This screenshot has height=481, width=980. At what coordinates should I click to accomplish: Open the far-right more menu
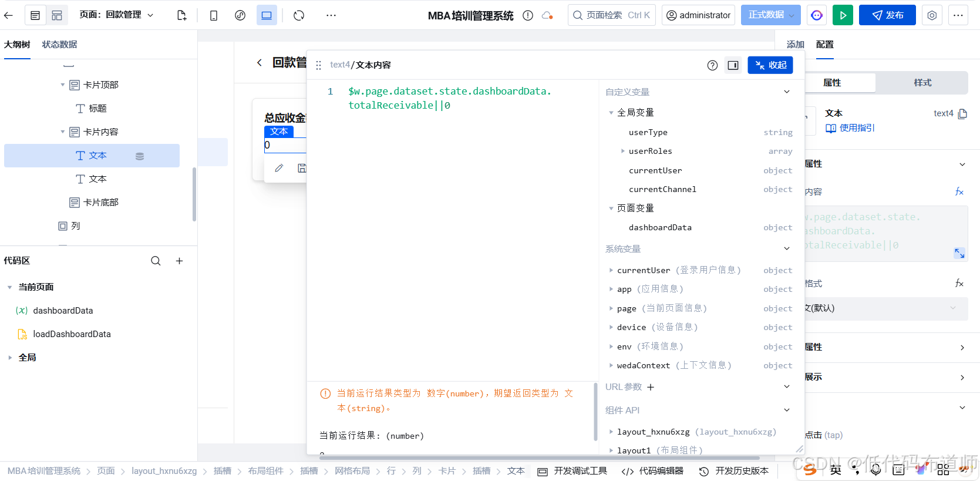click(x=958, y=15)
